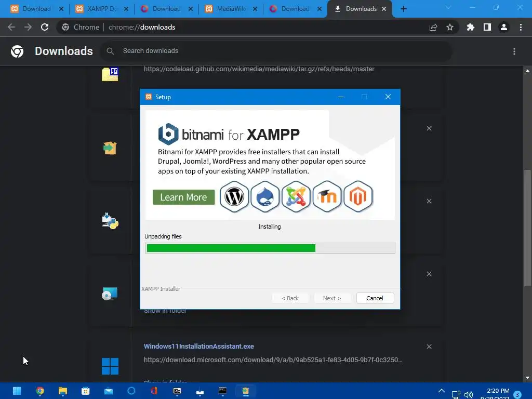Reload the Chrome page
Screen dimensions: 532x399
point(45,27)
